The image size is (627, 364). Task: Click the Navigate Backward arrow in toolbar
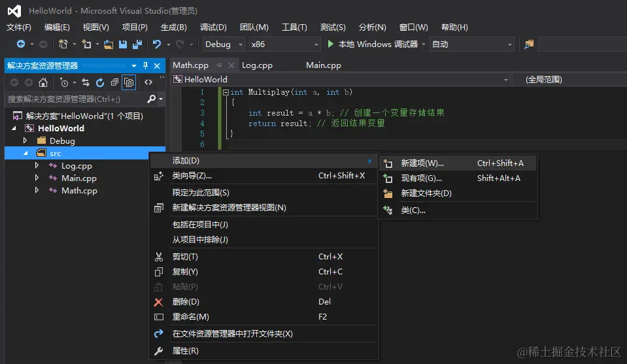click(x=21, y=44)
